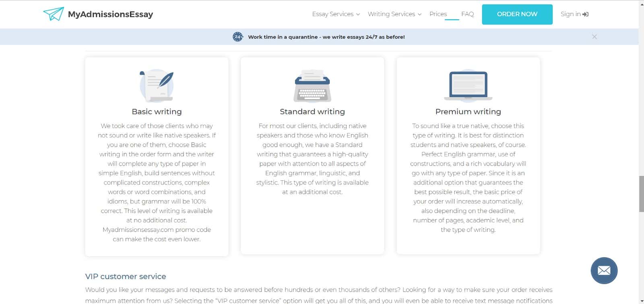Screen dimensions: 644x304
Task: Select the VIP customer service heading
Action: tap(126, 277)
